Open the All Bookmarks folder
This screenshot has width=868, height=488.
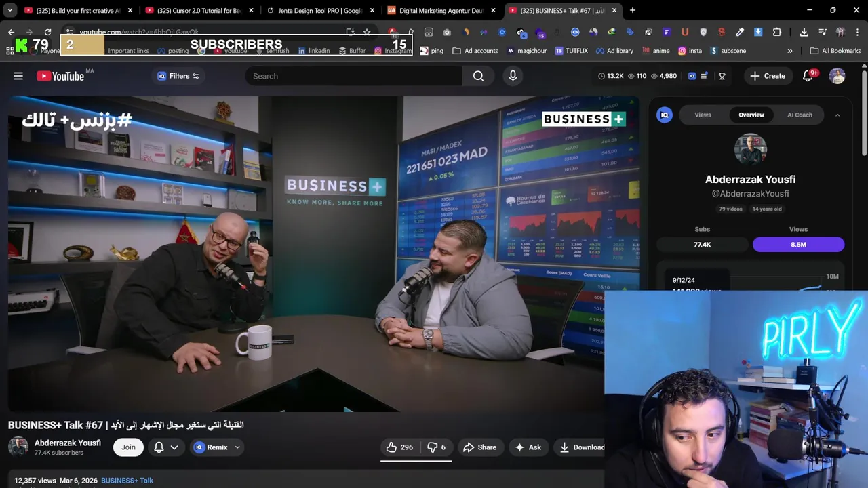point(835,51)
